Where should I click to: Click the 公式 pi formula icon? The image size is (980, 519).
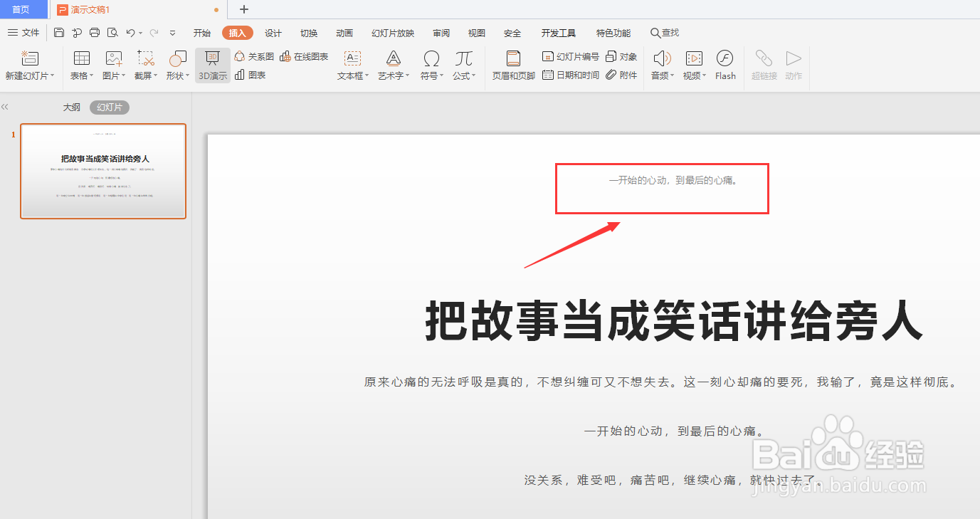coord(464,58)
